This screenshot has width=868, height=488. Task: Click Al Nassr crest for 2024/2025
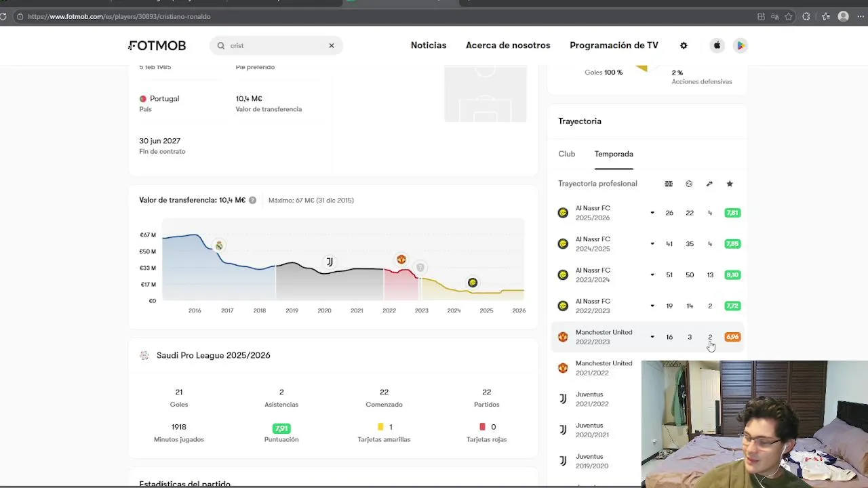[563, 244]
